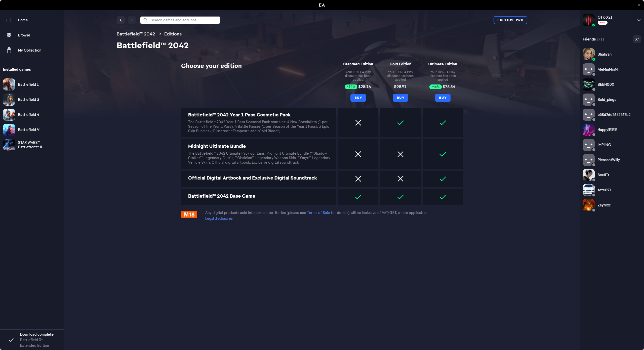Viewport: 644px width, 350px height.
Task: Click IMPIINC's avatar
Action: pos(589,145)
